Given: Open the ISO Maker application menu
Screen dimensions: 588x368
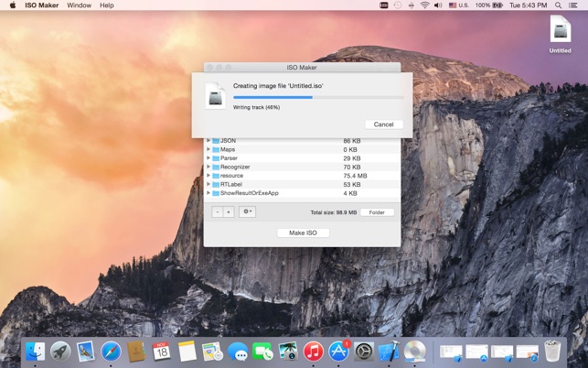Looking at the screenshot, I should click(x=42, y=5).
